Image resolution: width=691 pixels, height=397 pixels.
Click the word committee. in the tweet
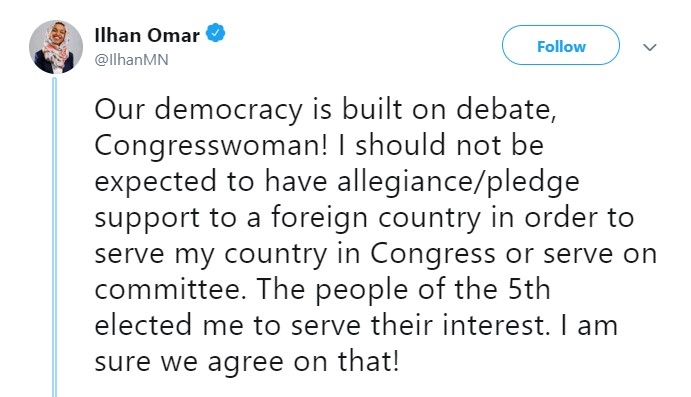coord(170,290)
